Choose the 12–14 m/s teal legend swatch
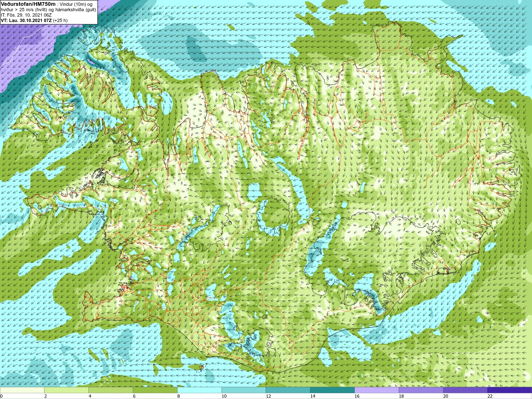 click(288, 390)
